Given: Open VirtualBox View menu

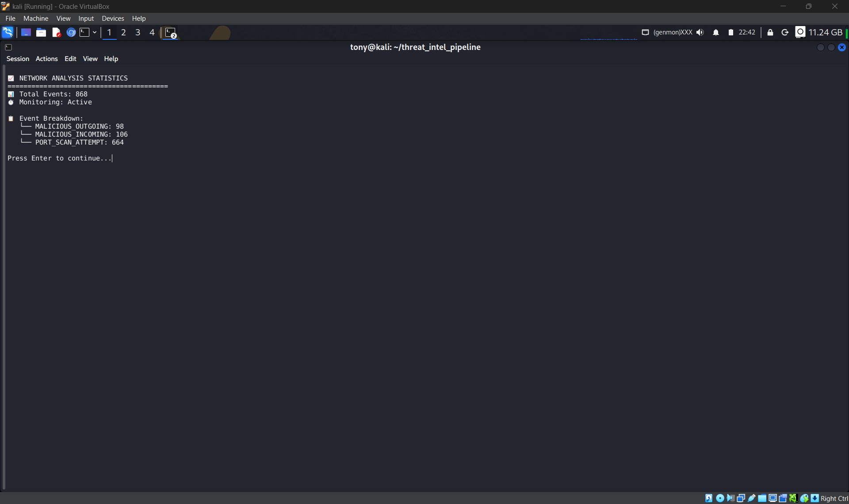Looking at the screenshot, I should [63, 18].
